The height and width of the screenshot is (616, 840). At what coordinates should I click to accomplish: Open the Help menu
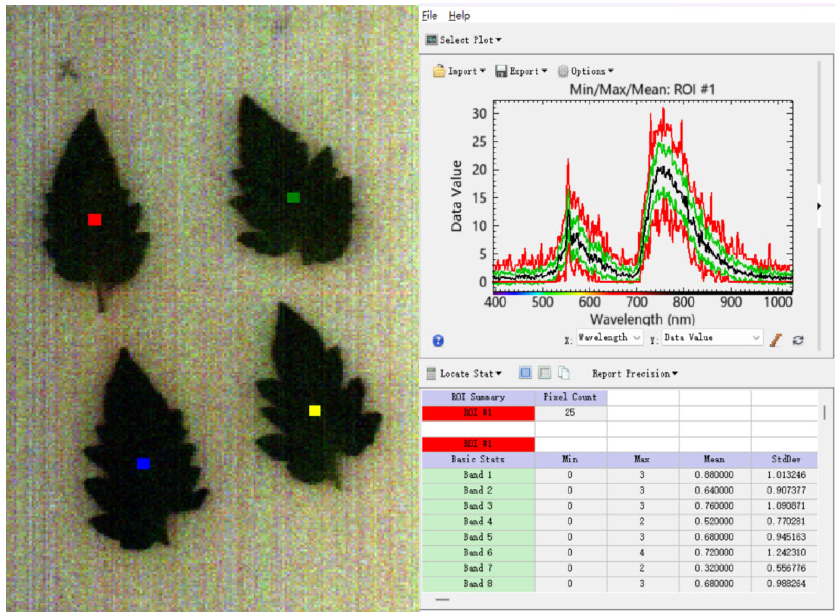click(459, 16)
